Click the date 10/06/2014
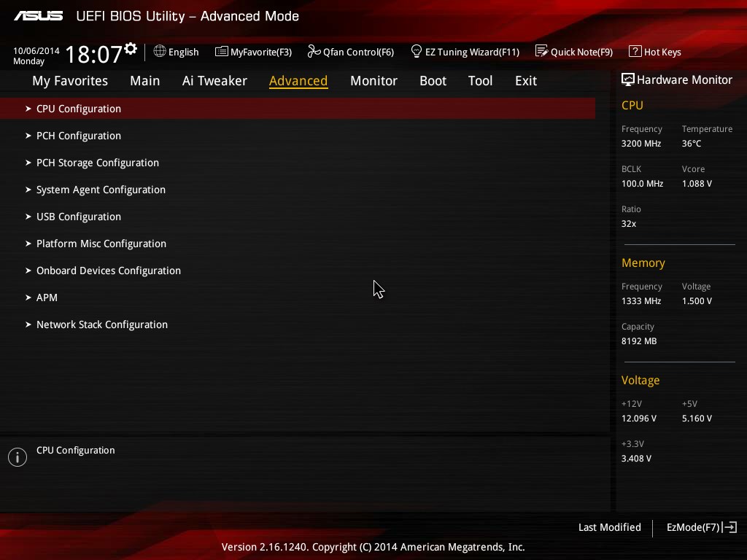 (36, 51)
